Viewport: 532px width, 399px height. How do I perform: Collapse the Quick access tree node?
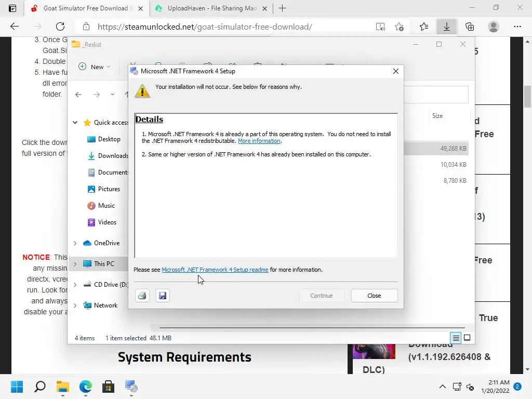coord(75,123)
